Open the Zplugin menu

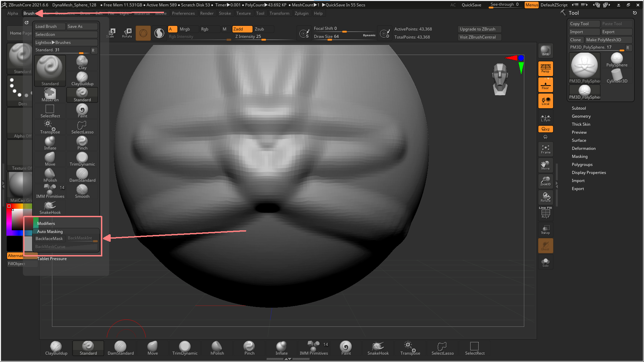click(301, 13)
